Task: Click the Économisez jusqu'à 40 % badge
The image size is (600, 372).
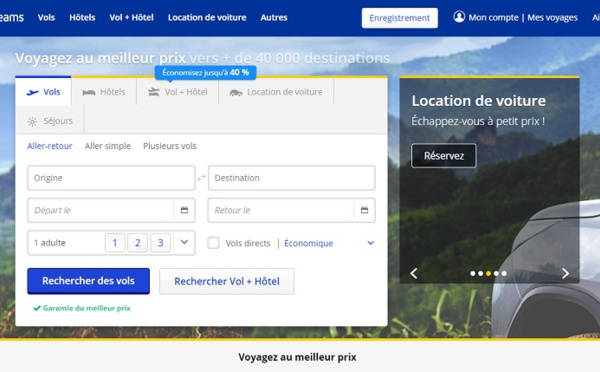Action: pyautogui.click(x=205, y=72)
